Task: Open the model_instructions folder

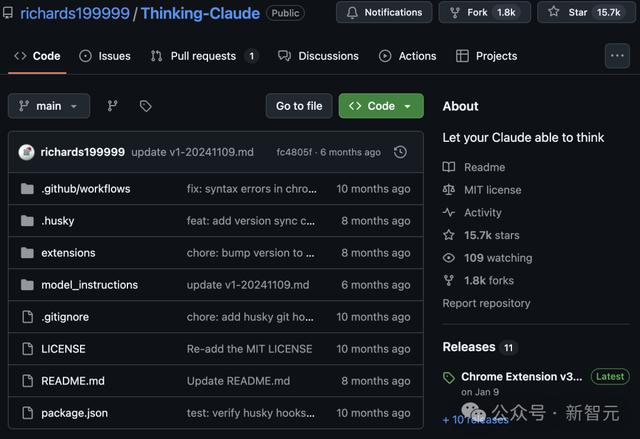Action: point(89,285)
